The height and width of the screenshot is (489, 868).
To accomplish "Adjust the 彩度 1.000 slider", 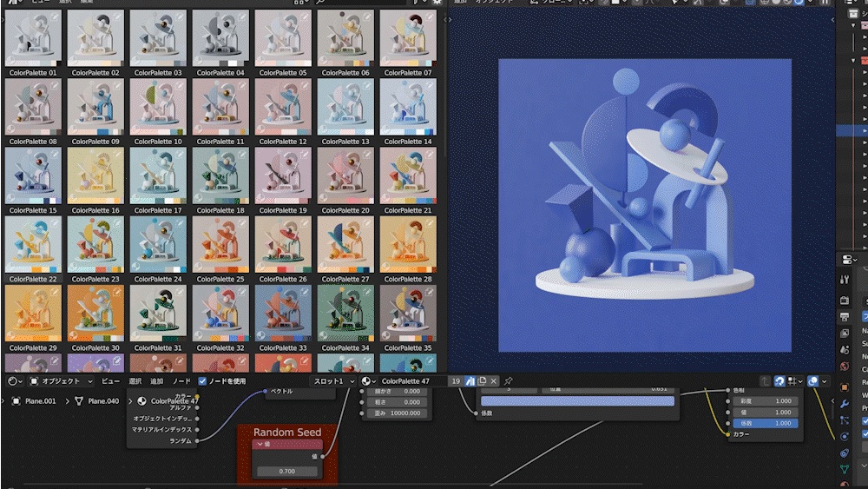I will tap(766, 401).
